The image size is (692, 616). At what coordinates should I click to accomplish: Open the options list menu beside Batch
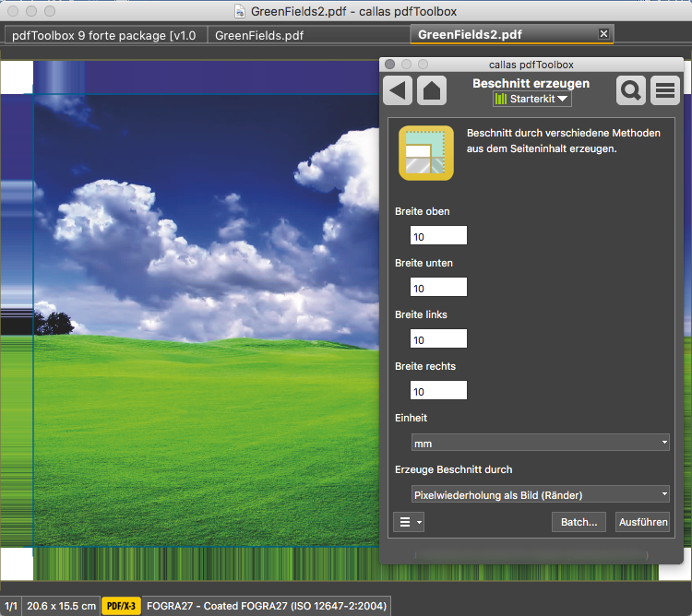click(409, 522)
